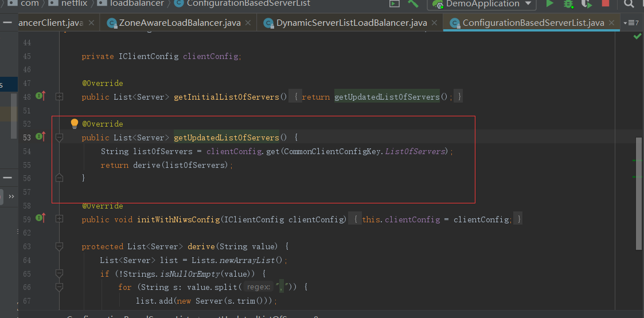644x318 pixels.
Task: Click the Spring icon in the DemoApplication selector
Action: point(438,4)
